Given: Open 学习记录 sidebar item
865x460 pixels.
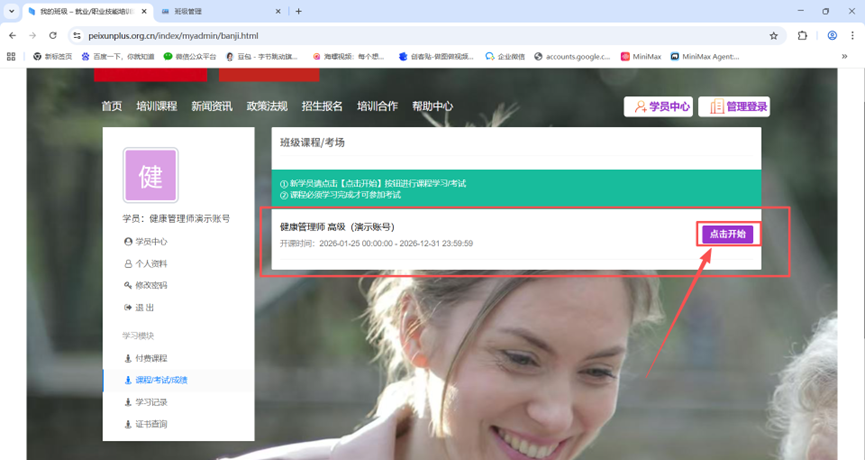Looking at the screenshot, I should [151, 402].
